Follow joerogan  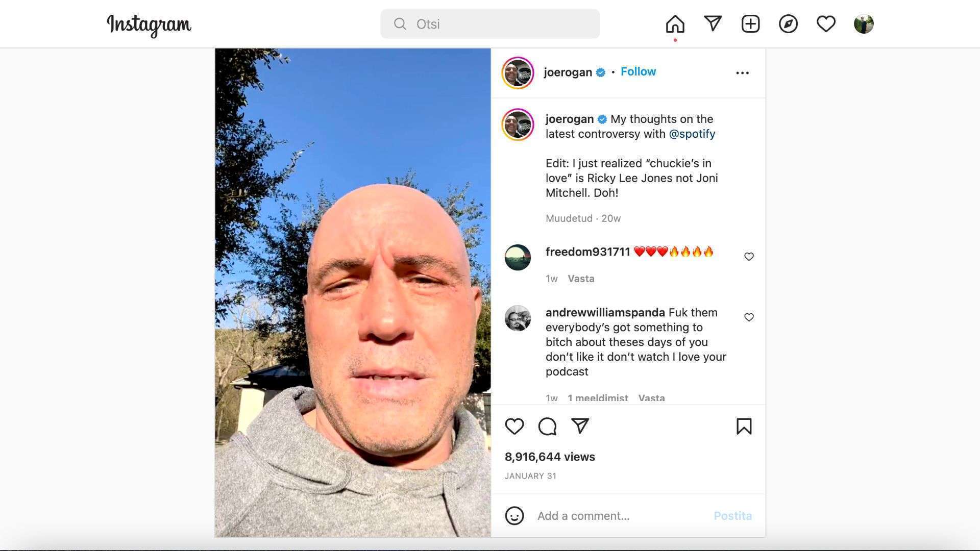[638, 71]
